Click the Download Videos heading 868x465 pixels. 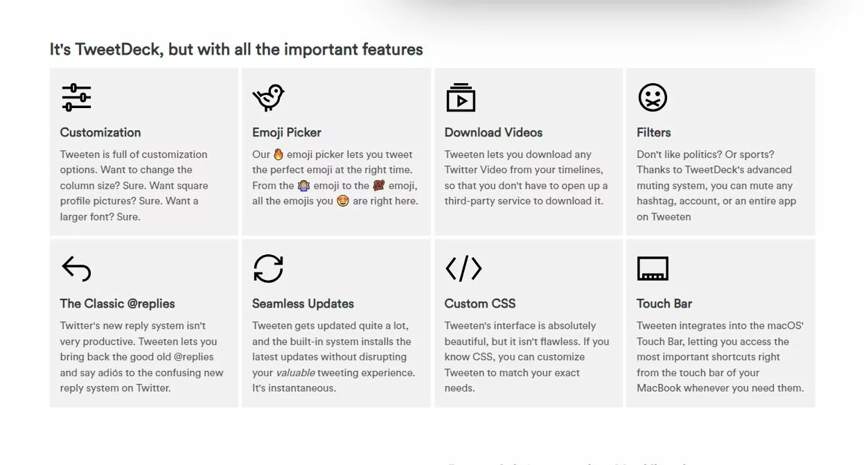pos(494,132)
